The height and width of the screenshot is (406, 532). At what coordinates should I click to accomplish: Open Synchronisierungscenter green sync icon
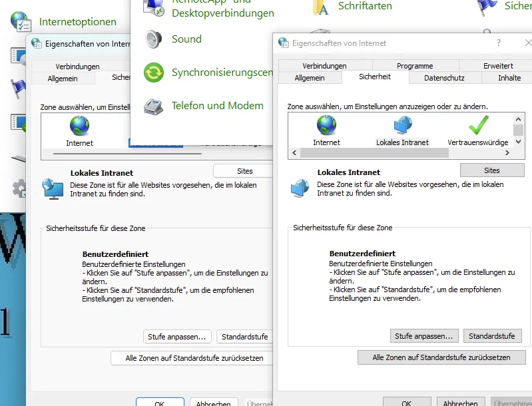(154, 73)
